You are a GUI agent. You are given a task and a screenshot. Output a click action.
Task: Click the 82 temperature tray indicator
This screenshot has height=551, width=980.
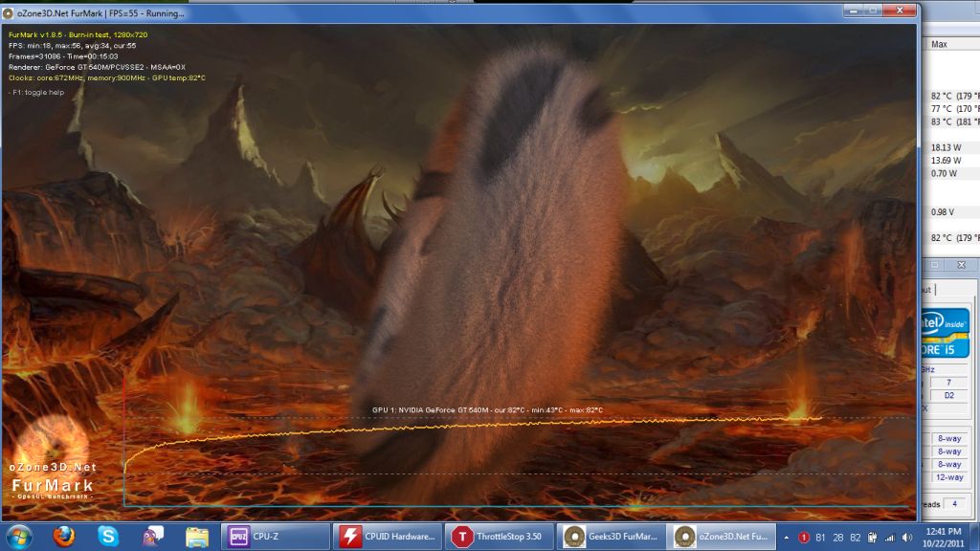[x=855, y=538]
